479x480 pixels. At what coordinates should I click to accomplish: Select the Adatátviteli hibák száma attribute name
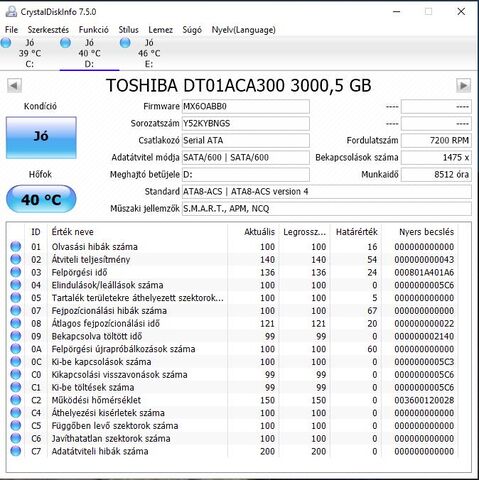(x=100, y=451)
